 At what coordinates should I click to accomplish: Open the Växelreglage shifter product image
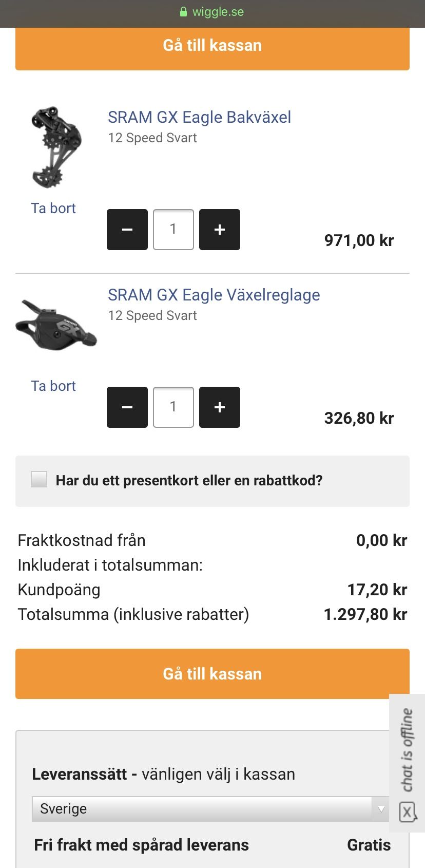click(55, 325)
